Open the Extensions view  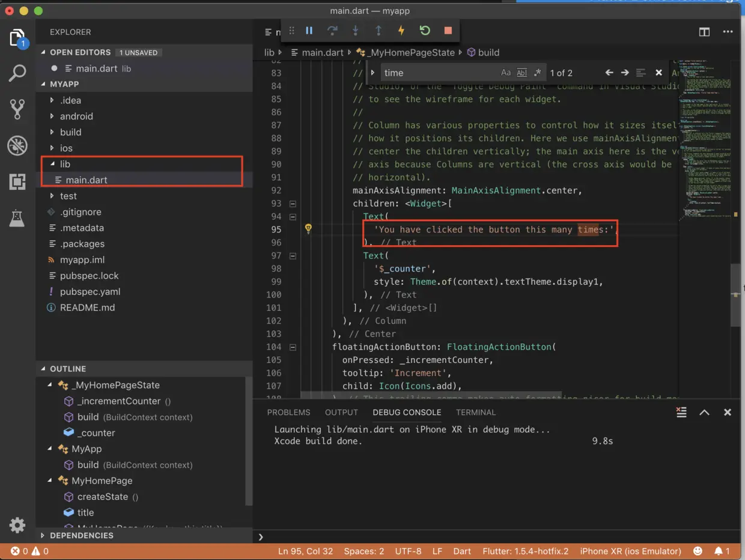tap(17, 181)
